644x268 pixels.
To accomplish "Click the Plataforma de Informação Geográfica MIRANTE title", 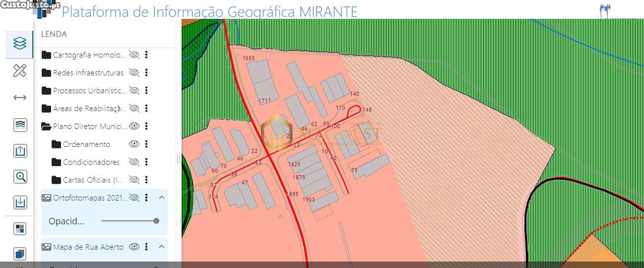I will tap(209, 11).
